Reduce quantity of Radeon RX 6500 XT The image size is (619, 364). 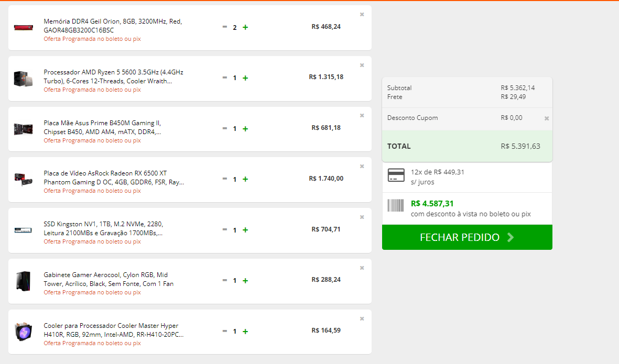coord(225,179)
